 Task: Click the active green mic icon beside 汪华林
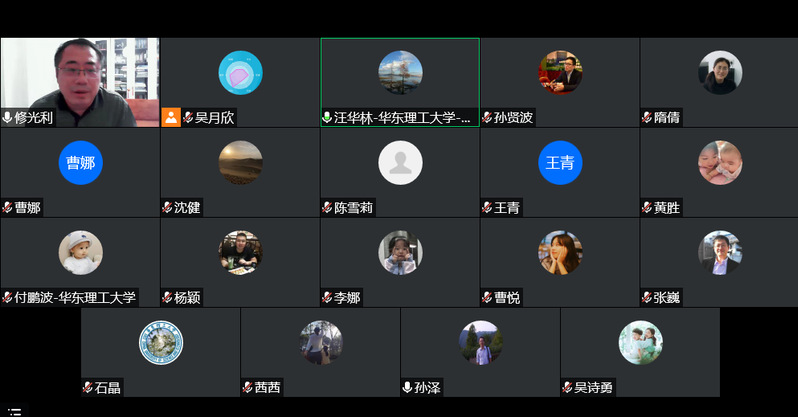pyautogui.click(x=327, y=118)
